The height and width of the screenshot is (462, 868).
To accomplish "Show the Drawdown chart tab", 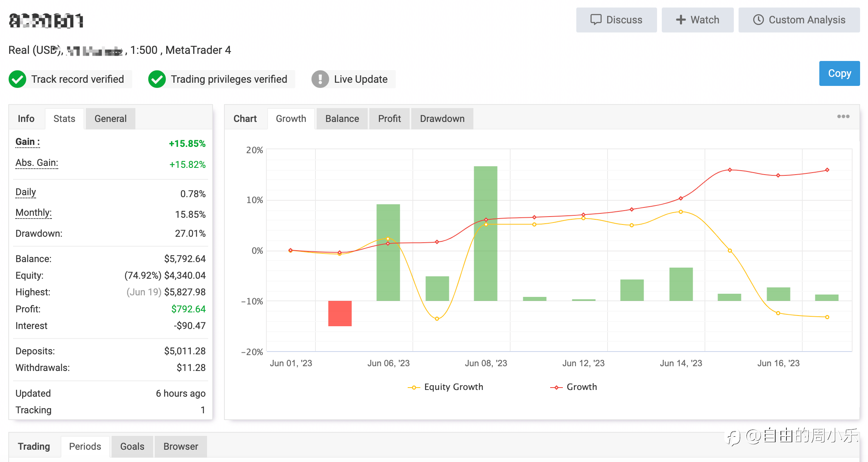I will pyautogui.click(x=442, y=119).
